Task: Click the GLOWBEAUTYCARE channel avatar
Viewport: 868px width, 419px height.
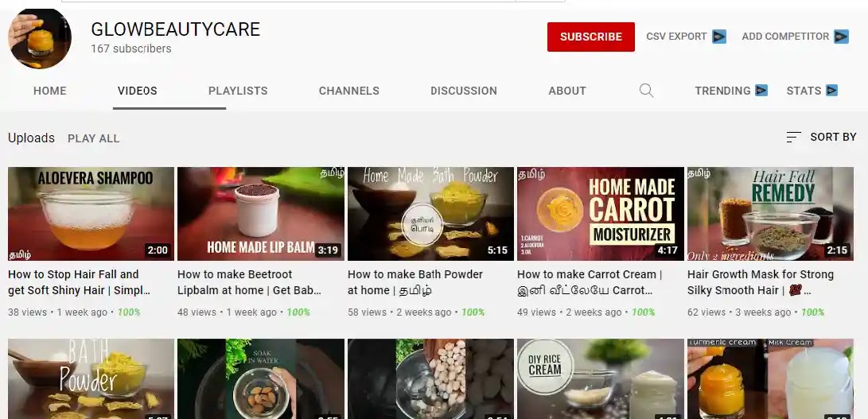Action: (x=40, y=37)
